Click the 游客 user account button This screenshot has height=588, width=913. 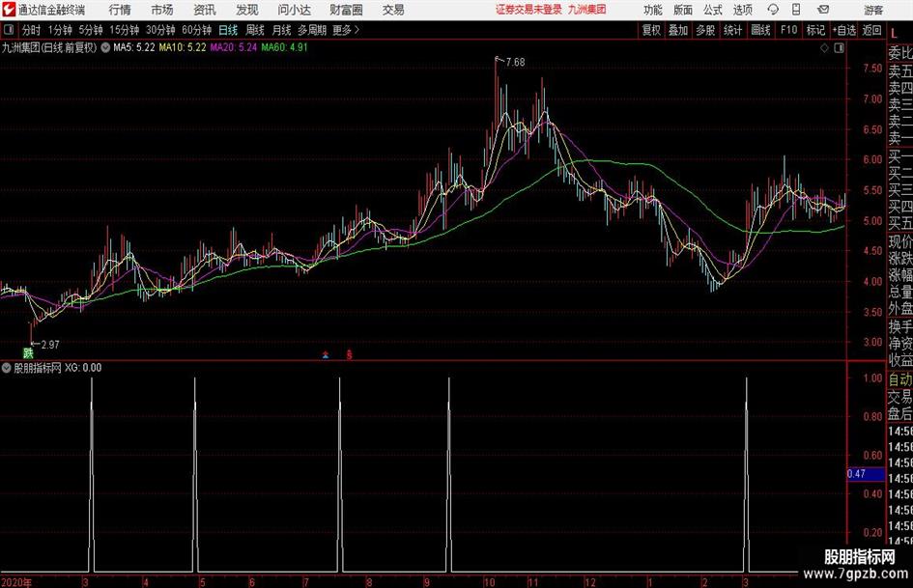(x=873, y=10)
